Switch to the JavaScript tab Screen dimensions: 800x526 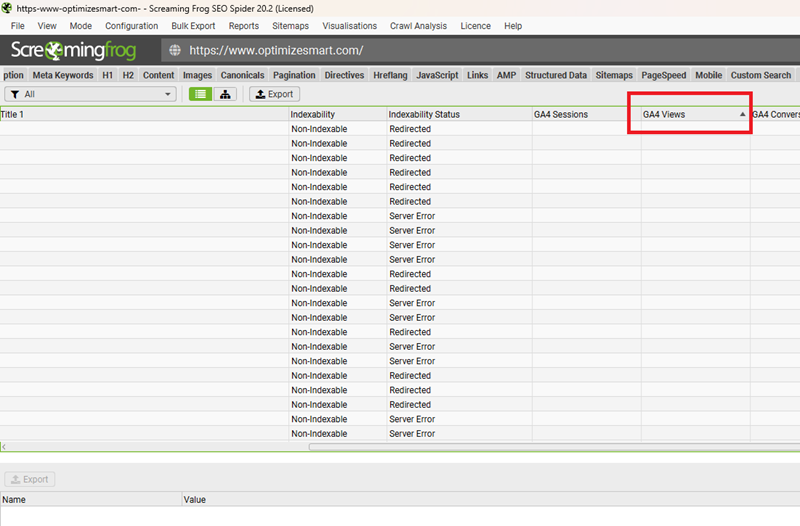click(437, 75)
